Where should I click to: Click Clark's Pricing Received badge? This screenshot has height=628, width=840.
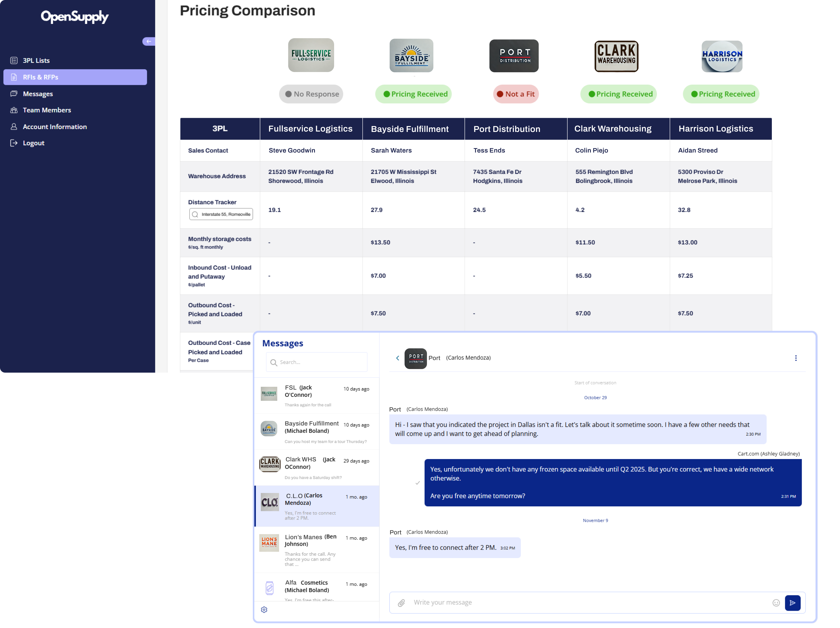[618, 94]
